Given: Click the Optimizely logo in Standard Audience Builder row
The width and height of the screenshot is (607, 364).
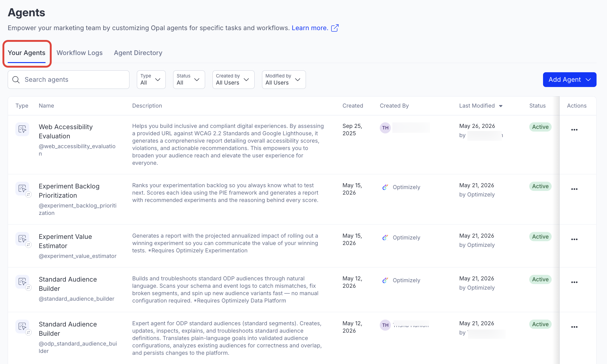Looking at the screenshot, I should (385, 280).
